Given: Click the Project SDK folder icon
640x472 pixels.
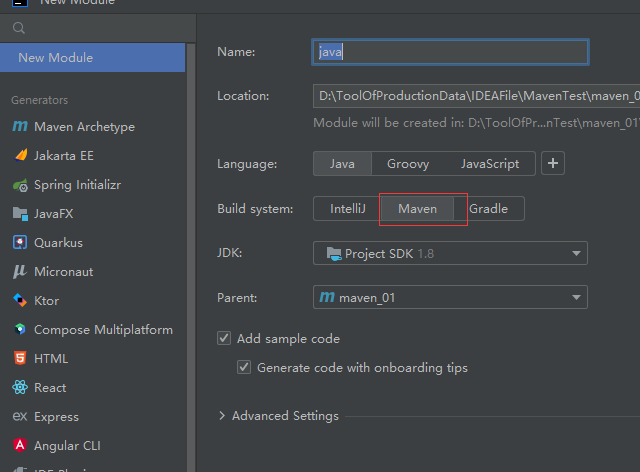Looking at the screenshot, I should (x=334, y=254).
